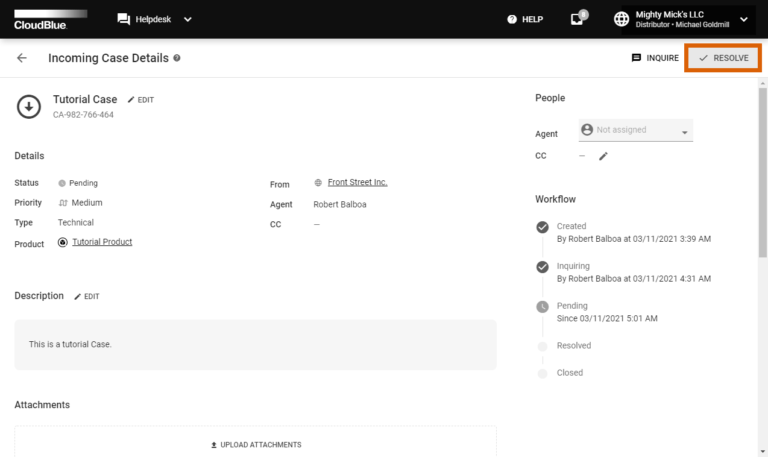Click the CloudBlue logo
768x457 pixels.
tap(50, 20)
